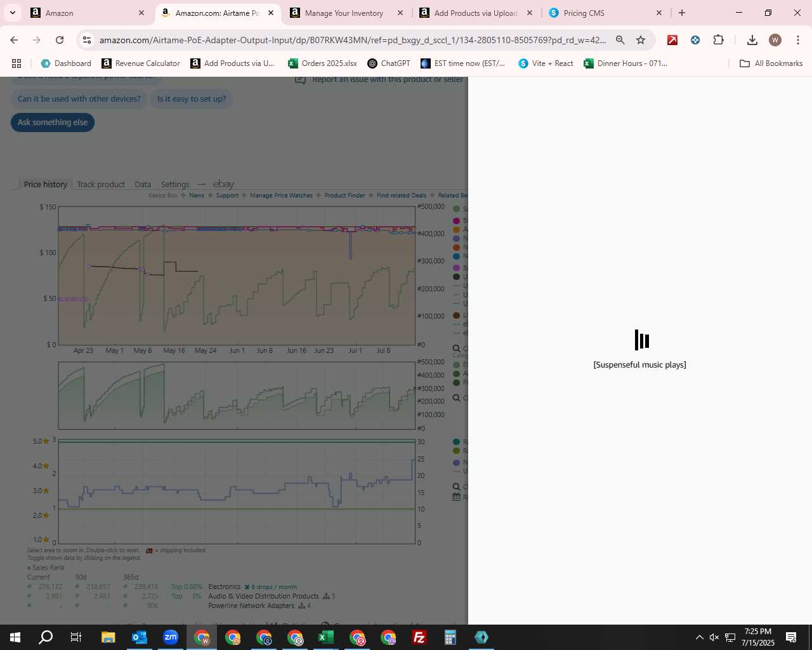Image resolution: width=812 pixels, height=650 pixels.
Task: Select the Keepa Track product tab
Action: coord(101,184)
